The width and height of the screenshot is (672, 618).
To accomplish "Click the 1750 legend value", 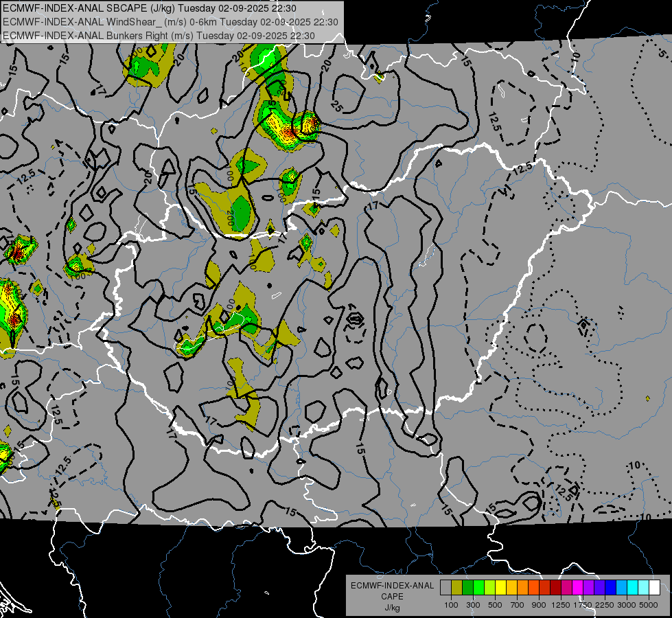I will [x=583, y=605].
